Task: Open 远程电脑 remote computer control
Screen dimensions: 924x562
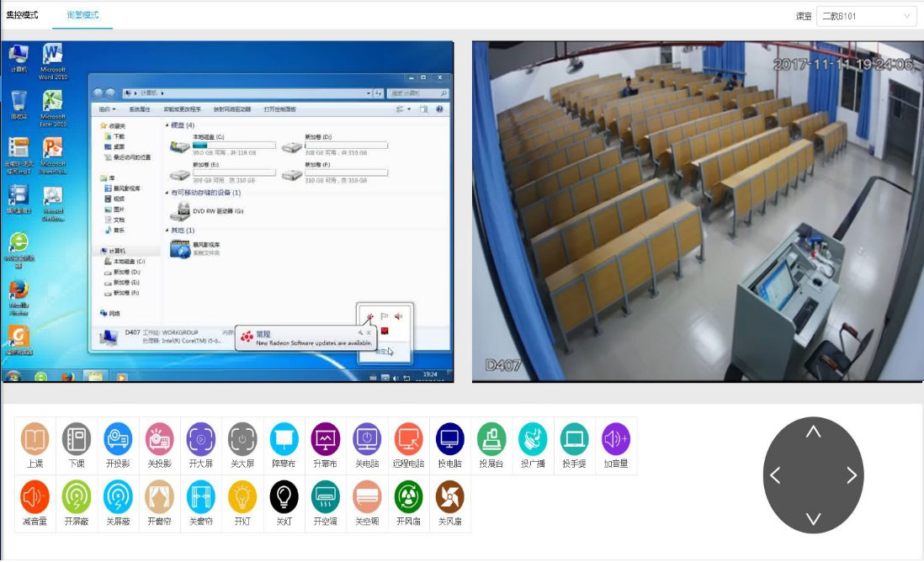Action: (409, 438)
